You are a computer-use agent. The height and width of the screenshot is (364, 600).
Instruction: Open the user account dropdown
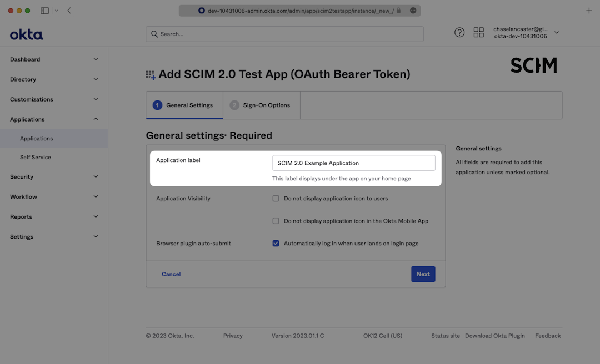[x=557, y=33]
